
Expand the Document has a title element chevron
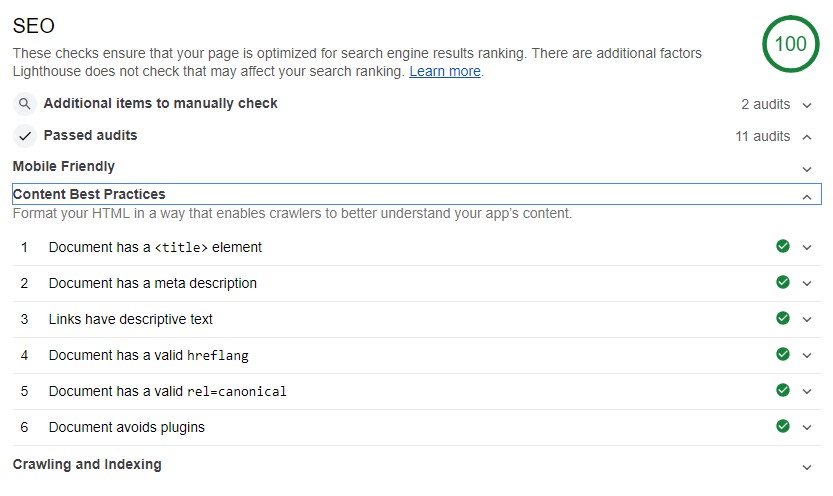pos(807,247)
